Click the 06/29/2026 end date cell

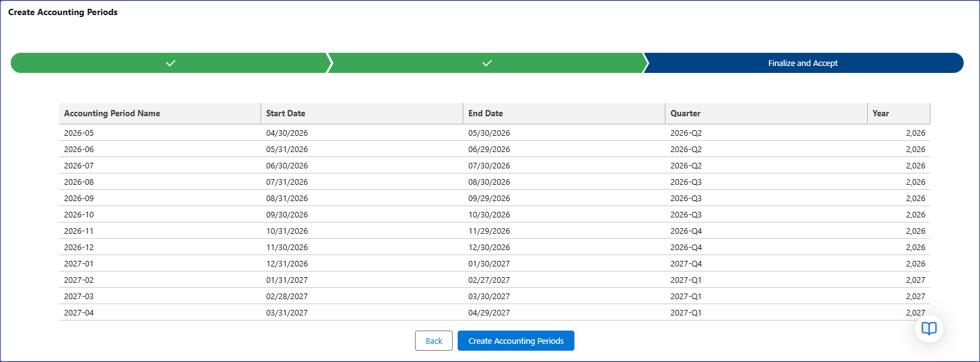[x=489, y=150]
